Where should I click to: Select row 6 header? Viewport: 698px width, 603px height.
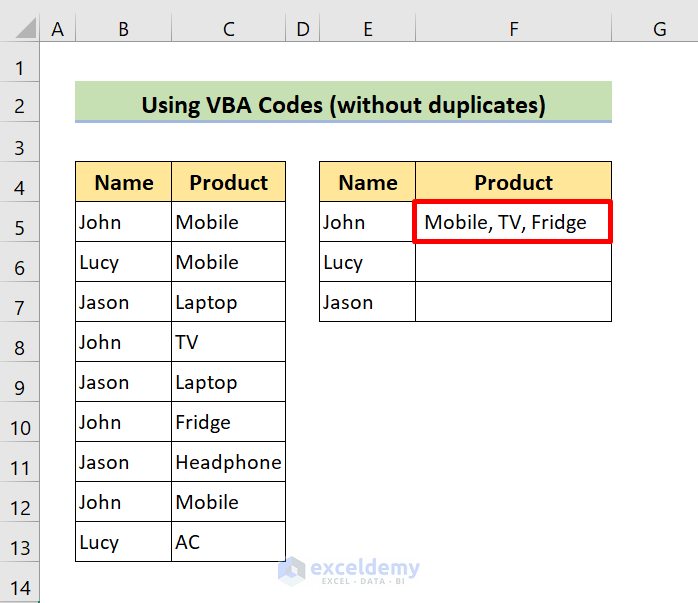pyautogui.click(x=19, y=262)
